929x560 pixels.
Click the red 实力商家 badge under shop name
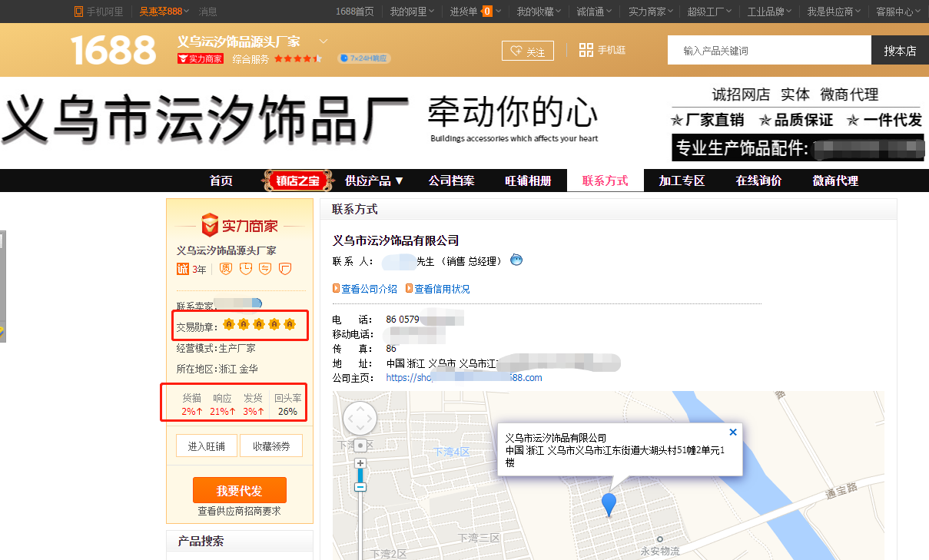[200, 58]
